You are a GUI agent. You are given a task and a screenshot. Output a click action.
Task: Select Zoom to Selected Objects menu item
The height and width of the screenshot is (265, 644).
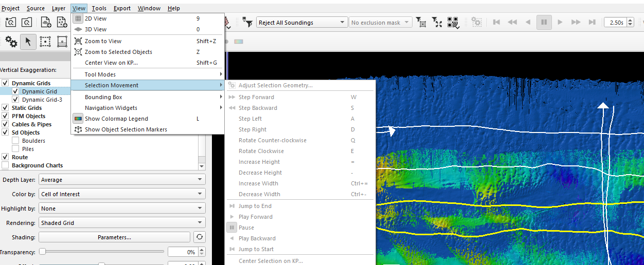118,52
